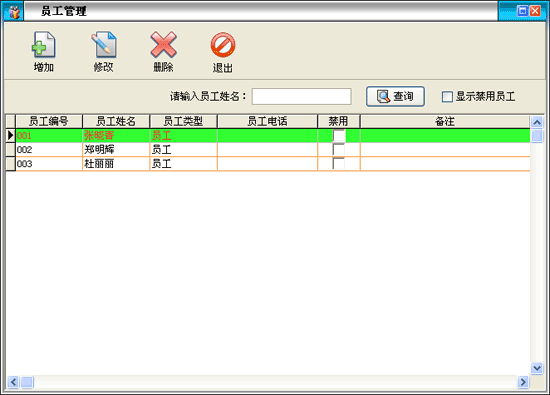
Task: Click the row selector for row 002
Action: point(11,150)
